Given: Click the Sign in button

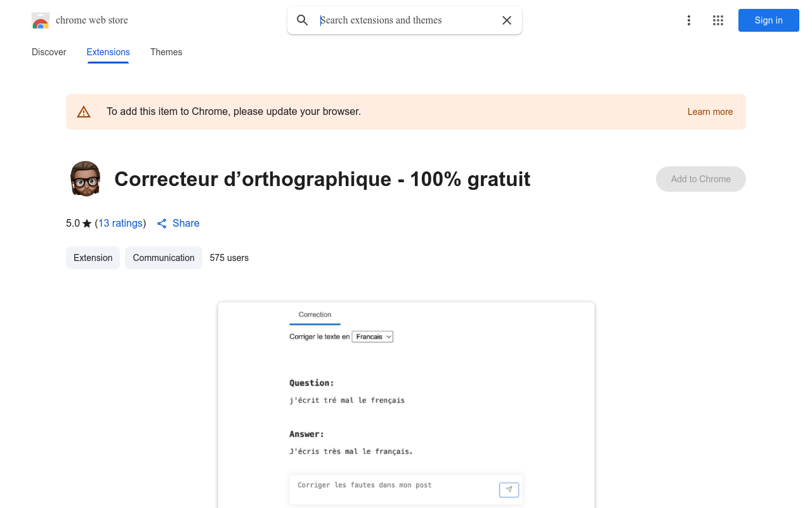Looking at the screenshot, I should [x=768, y=20].
